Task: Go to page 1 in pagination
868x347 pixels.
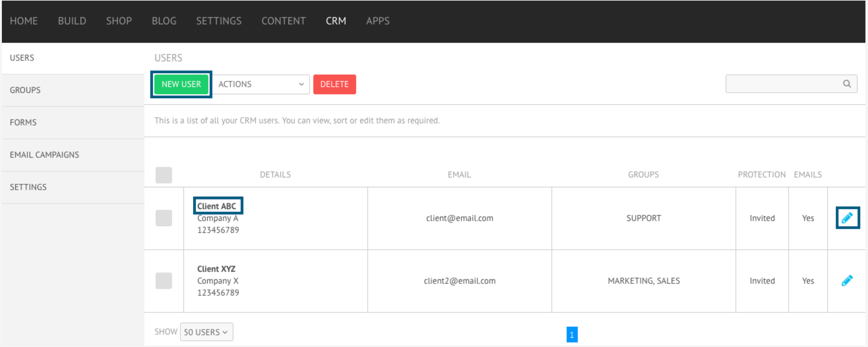Action: (572, 334)
